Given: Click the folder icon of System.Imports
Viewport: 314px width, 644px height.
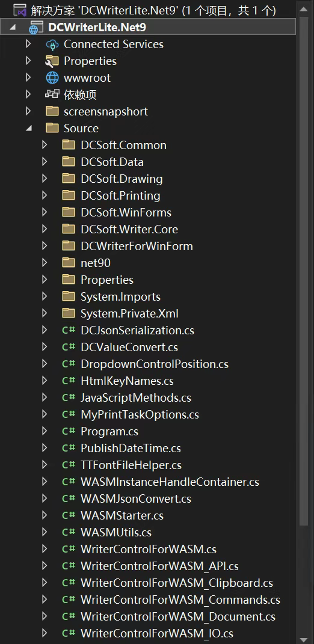Looking at the screenshot, I should [69, 296].
